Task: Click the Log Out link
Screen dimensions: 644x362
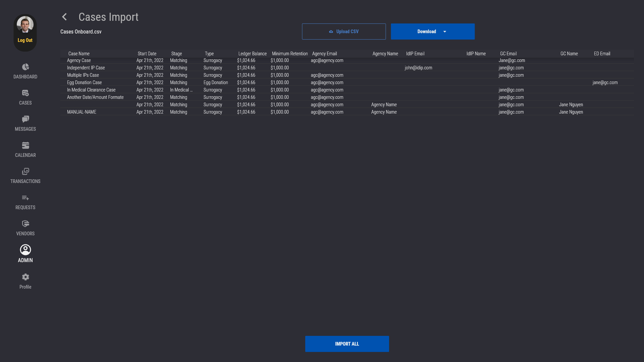Action: (25, 40)
